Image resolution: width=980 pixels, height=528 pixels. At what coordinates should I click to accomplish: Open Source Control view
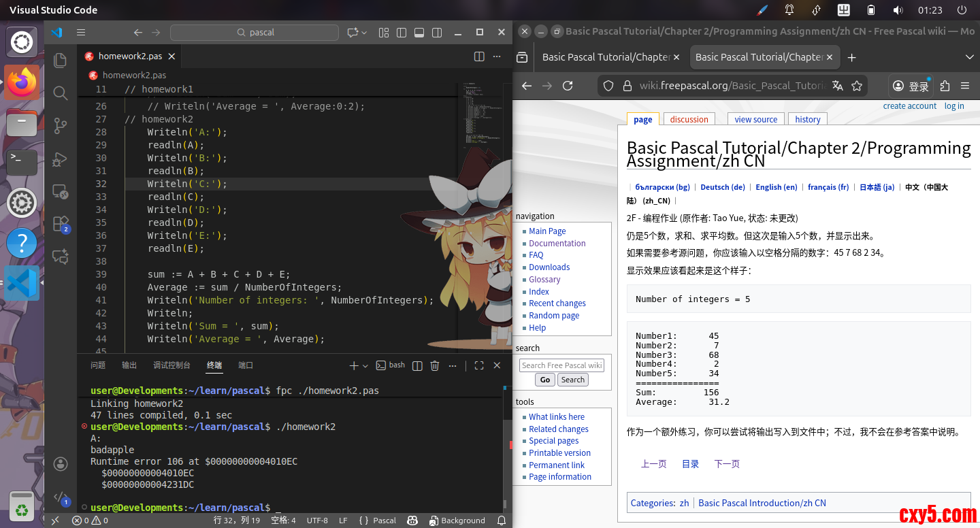pos(61,125)
